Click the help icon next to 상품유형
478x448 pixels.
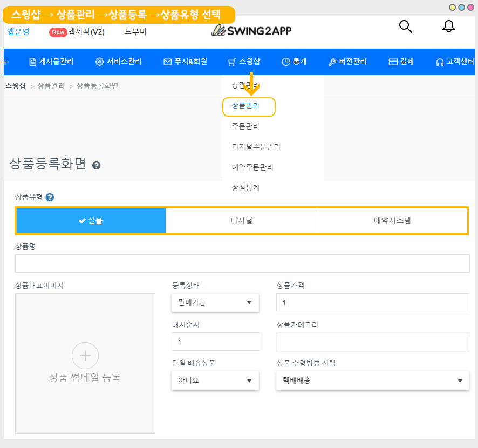(50, 198)
